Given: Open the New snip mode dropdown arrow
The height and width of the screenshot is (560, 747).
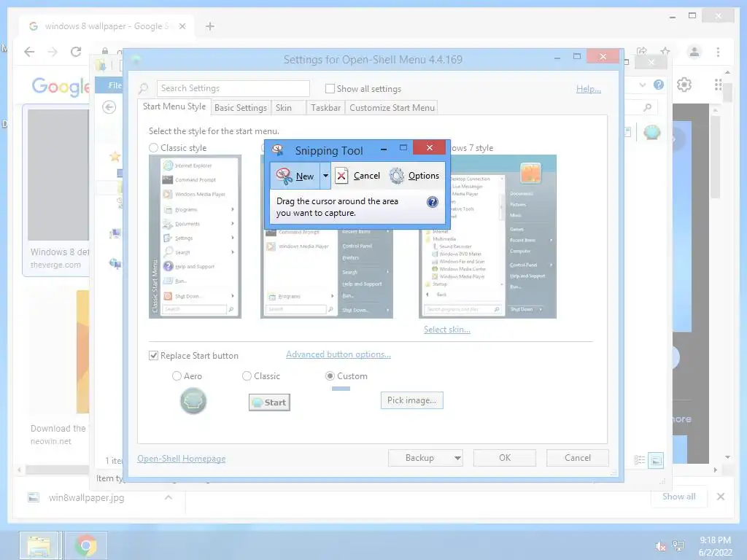Looking at the screenshot, I should point(325,176).
